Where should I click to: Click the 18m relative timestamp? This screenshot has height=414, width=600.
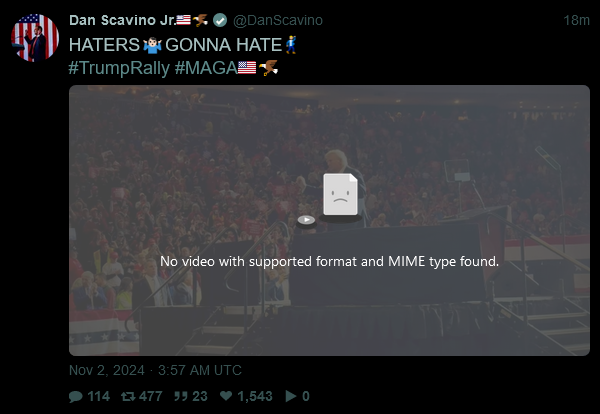576,20
